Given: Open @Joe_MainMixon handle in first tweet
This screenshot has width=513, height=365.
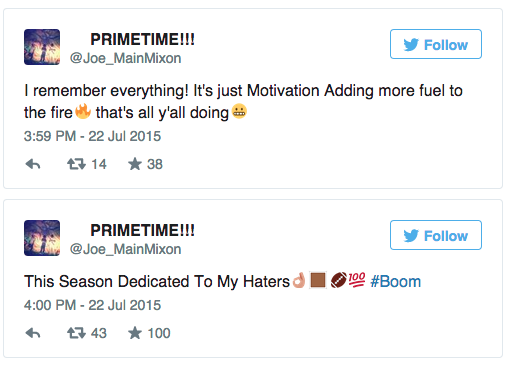Looking at the screenshot, I should click(125, 58).
